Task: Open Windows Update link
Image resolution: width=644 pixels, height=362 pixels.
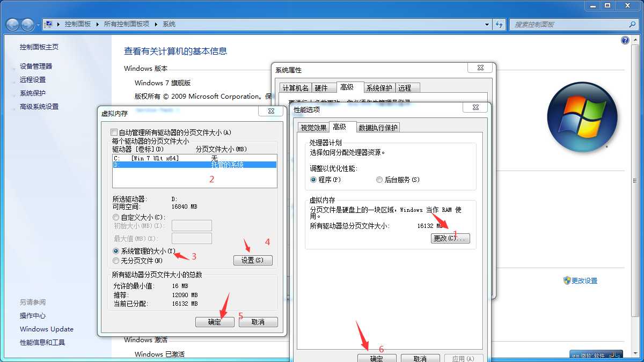Action: 47,329
